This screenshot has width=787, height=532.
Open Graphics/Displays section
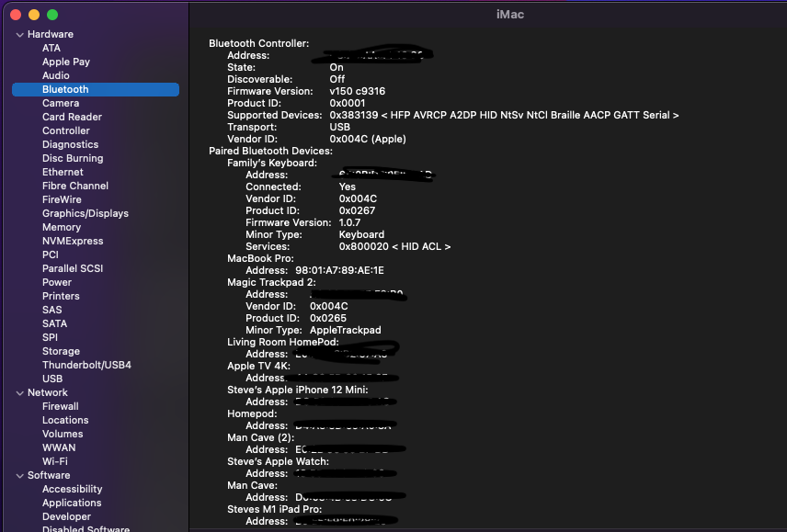pyautogui.click(x=86, y=213)
